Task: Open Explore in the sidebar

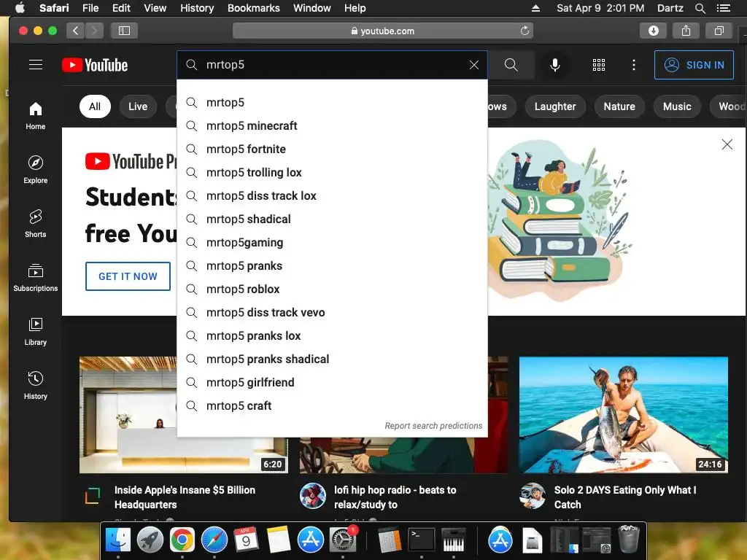Action: 36,169
